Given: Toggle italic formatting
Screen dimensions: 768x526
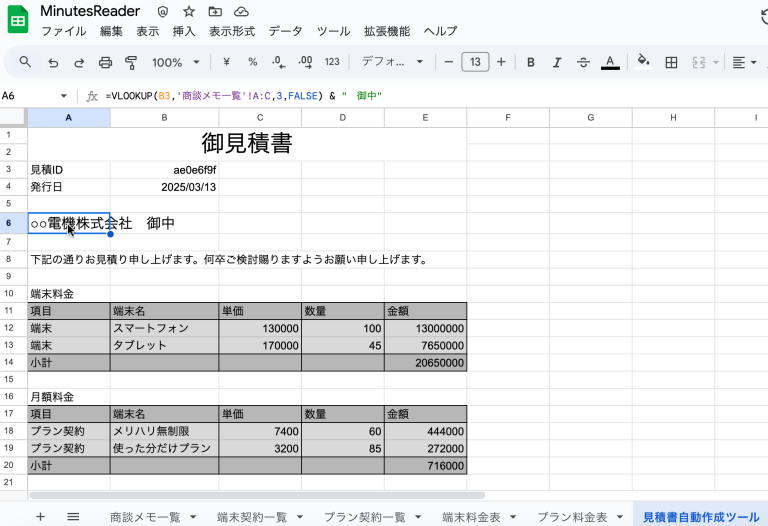Looking at the screenshot, I should 557,62.
